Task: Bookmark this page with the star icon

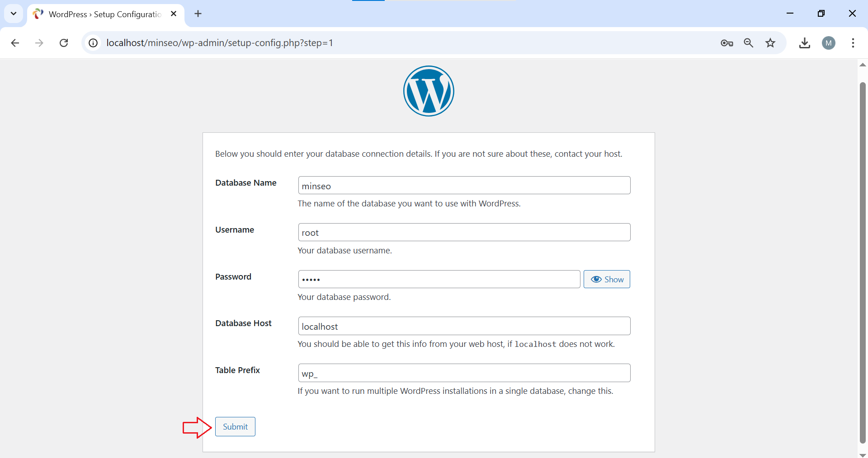Action: (x=770, y=43)
